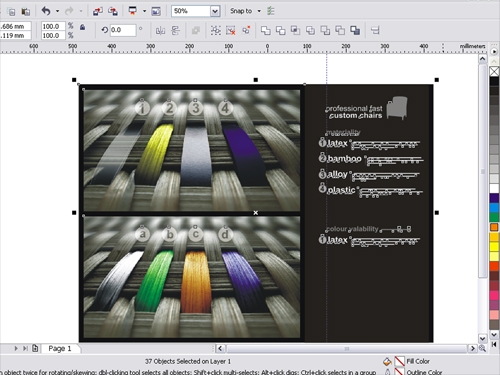Click the Paste clipboard icon

25,12
